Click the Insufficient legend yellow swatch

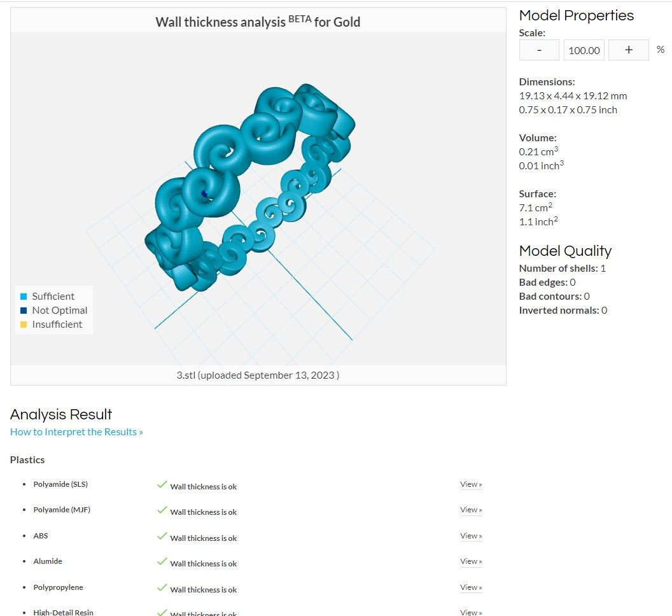pos(24,325)
